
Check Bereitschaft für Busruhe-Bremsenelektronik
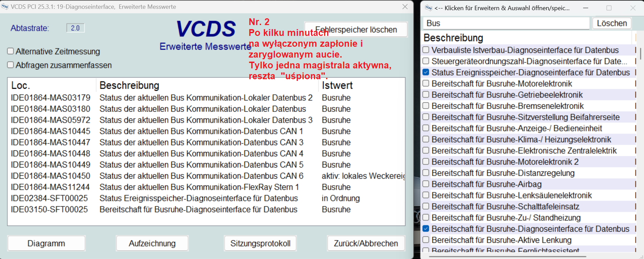[426, 106]
